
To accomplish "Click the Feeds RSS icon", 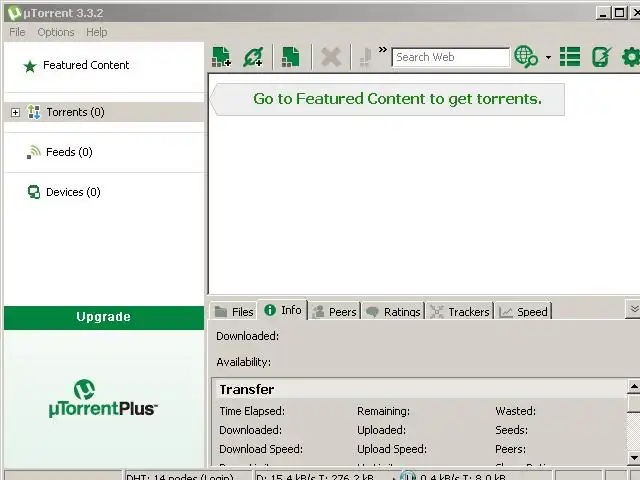I will pyautogui.click(x=34, y=152).
